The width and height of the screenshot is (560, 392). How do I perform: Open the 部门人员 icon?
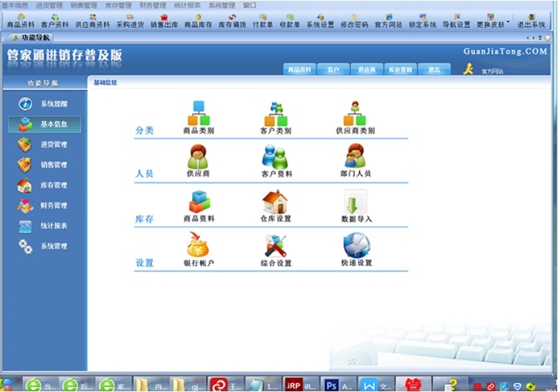(x=356, y=161)
